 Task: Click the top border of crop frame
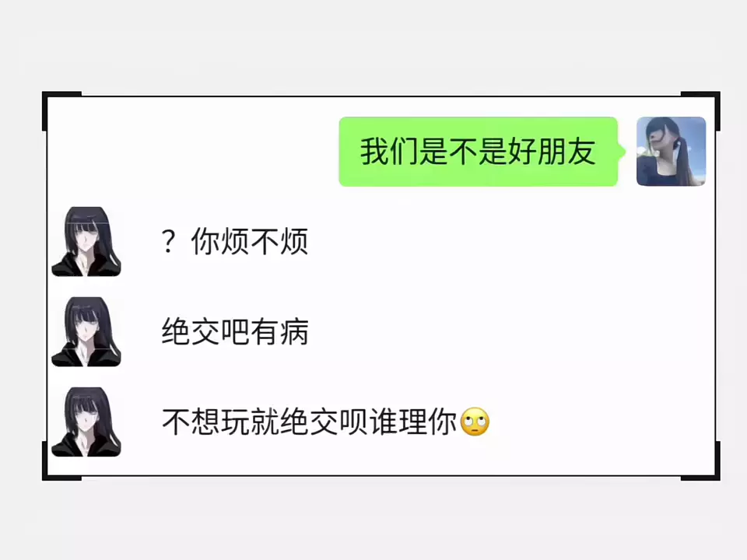381,96
